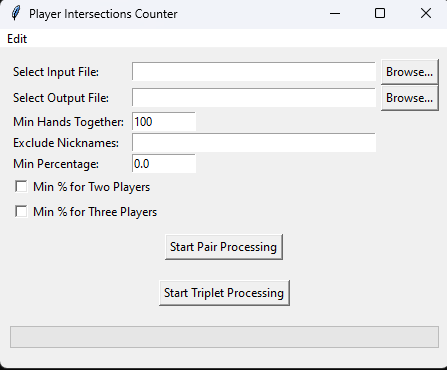Image resolution: width=447 pixels, height=370 pixels.
Task: Click the Min % for Three Players label
Action: 95,212
